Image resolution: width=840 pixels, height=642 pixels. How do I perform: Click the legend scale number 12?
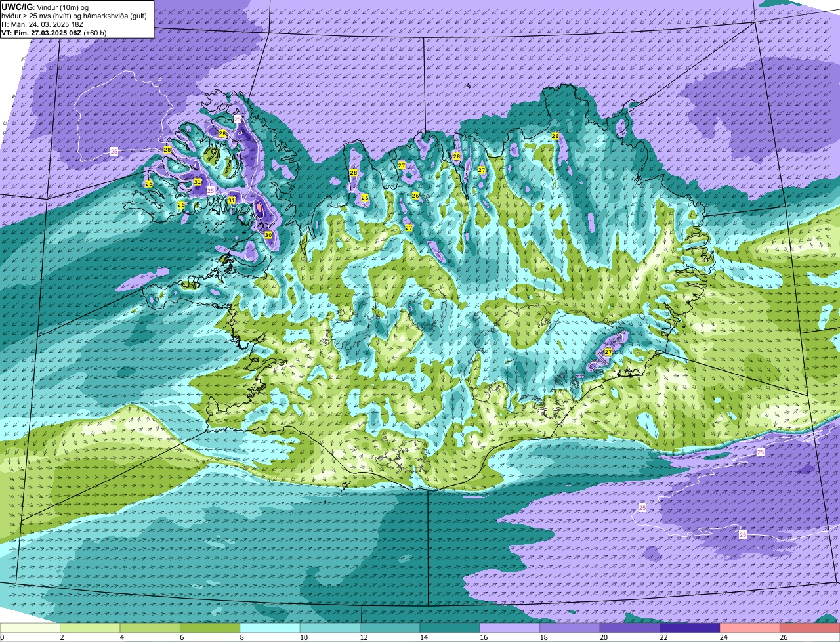click(363, 637)
